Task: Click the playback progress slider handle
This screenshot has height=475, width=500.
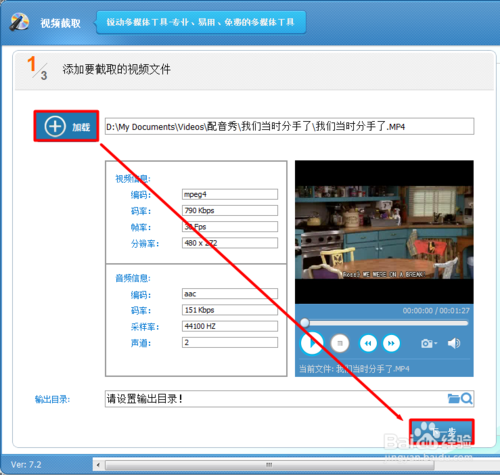Action: pyautogui.click(x=305, y=322)
